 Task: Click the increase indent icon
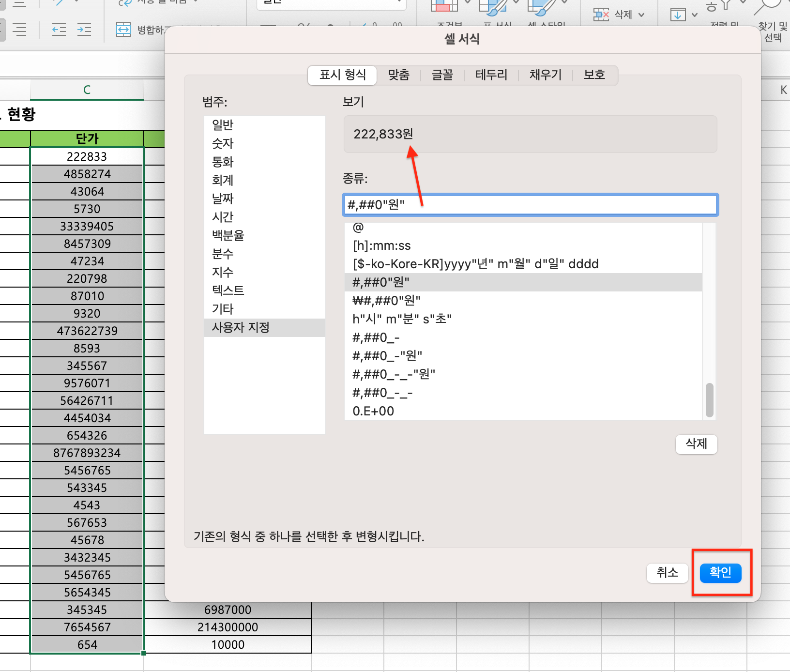84,30
